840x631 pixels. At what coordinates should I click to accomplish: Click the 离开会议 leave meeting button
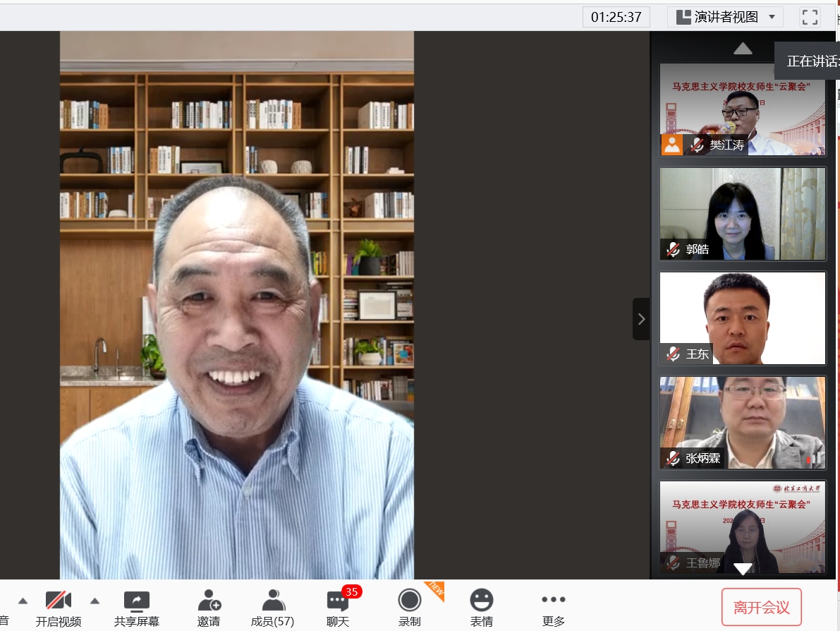pos(761,607)
